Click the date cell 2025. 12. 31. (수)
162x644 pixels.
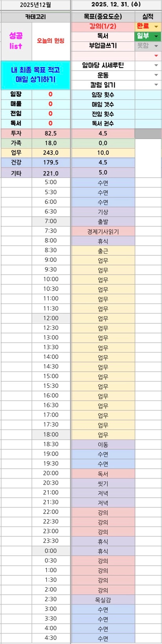pyautogui.click(x=116, y=5)
